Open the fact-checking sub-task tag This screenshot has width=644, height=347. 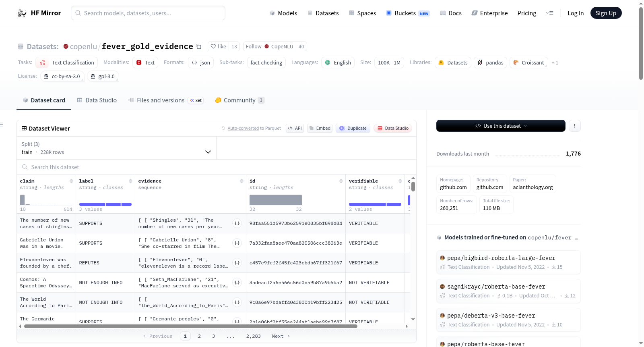click(x=266, y=62)
